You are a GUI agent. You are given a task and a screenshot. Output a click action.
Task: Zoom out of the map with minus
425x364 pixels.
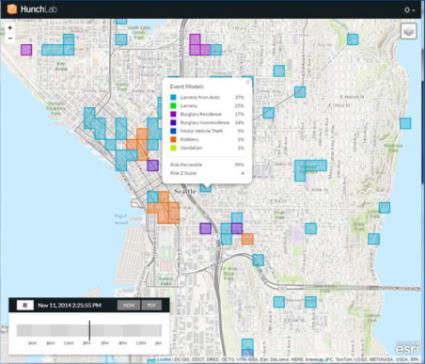click(10, 38)
